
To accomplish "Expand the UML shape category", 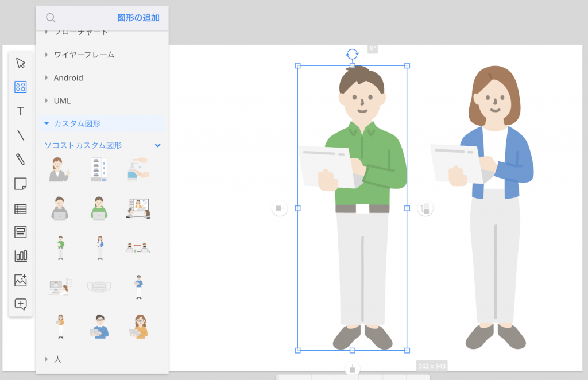I will click(62, 100).
